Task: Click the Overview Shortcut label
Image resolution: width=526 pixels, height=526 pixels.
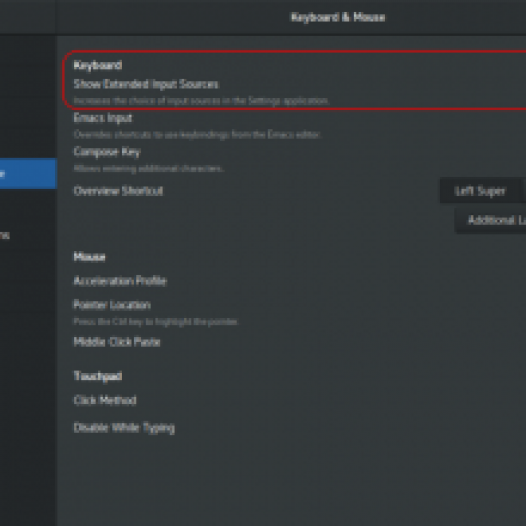Action: pos(118,191)
